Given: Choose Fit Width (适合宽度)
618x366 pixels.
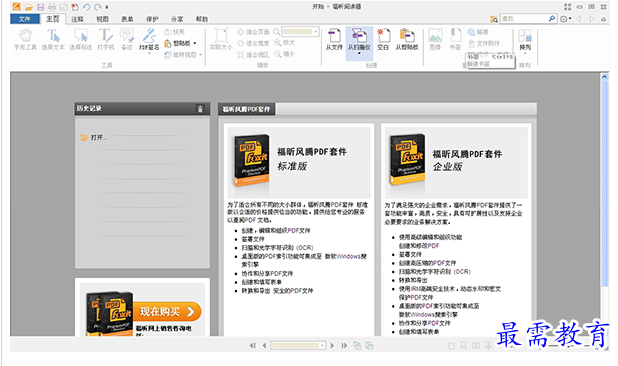Looking at the screenshot, I should [x=253, y=43].
